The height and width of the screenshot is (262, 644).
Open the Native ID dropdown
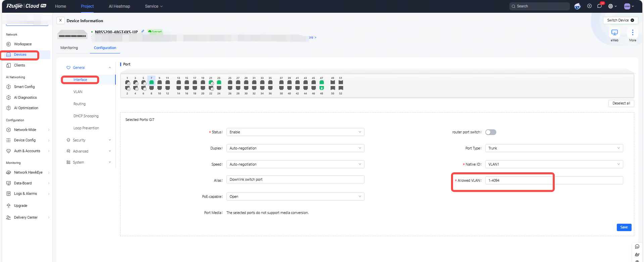pyautogui.click(x=554, y=164)
